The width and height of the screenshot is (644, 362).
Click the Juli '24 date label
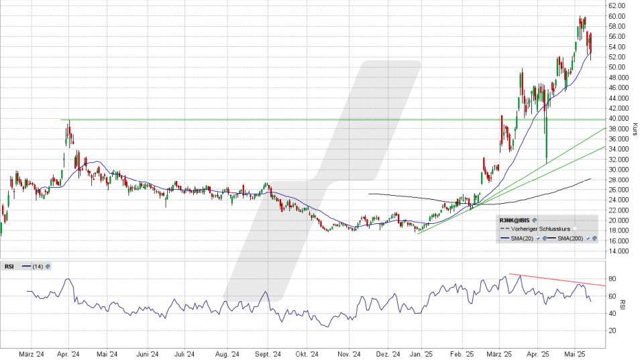coord(184,354)
